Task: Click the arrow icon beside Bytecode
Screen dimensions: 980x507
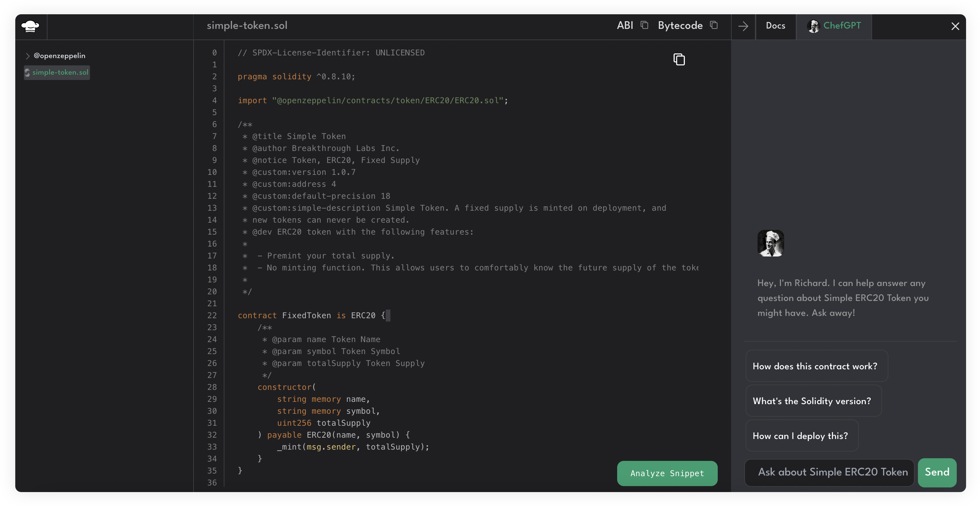Action: (x=743, y=26)
